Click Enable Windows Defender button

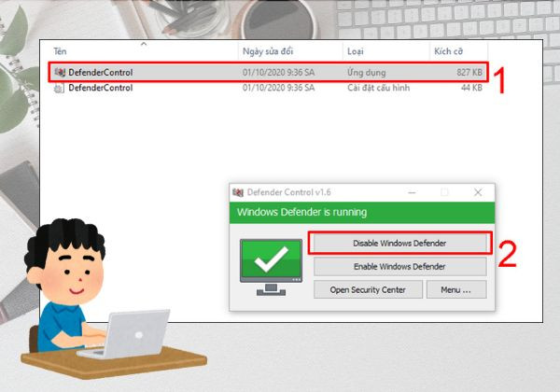click(x=399, y=266)
